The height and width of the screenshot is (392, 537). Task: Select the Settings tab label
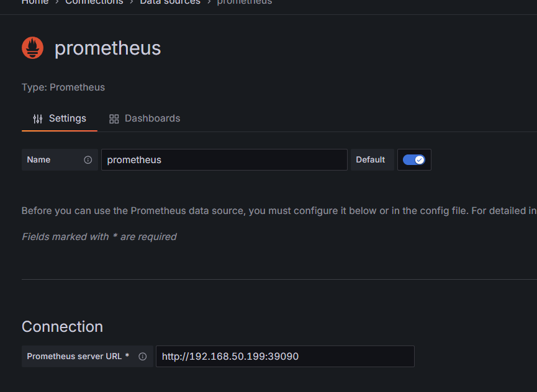point(67,118)
